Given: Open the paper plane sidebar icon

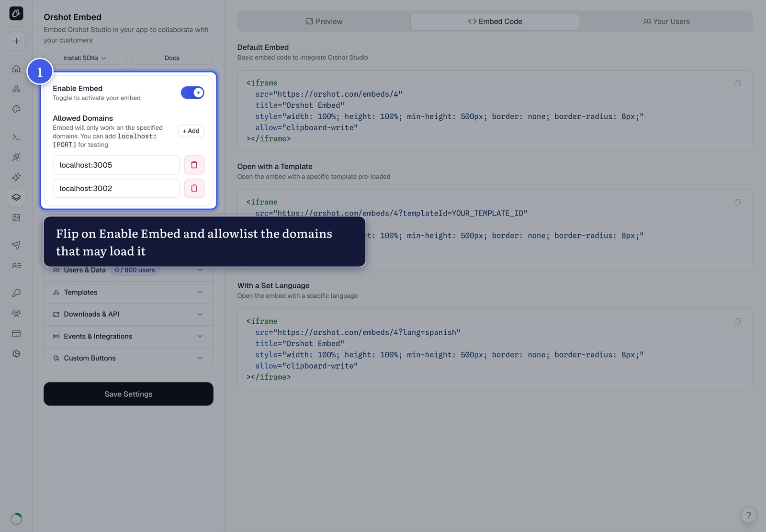Looking at the screenshot, I should [16, 245].
